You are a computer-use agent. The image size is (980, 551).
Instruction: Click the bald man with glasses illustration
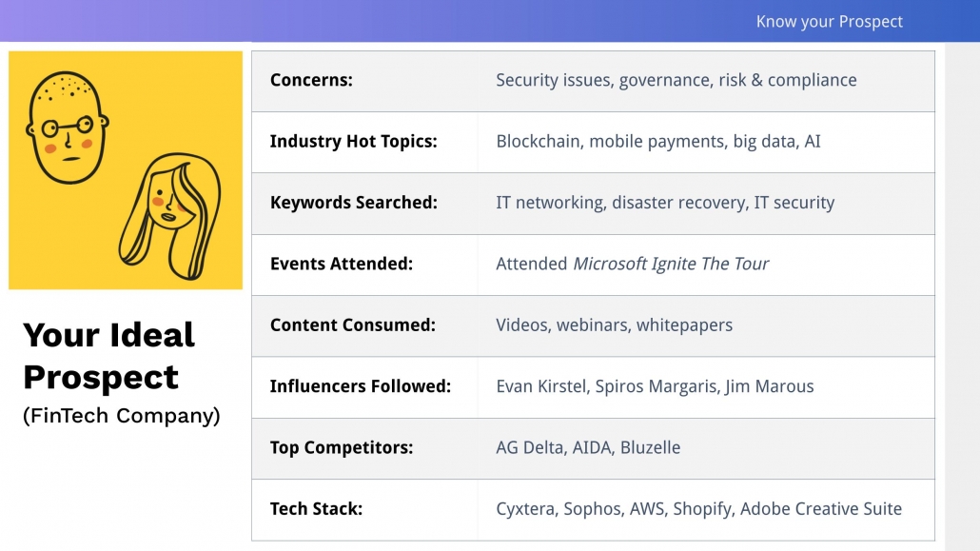[x=67, y=128]
